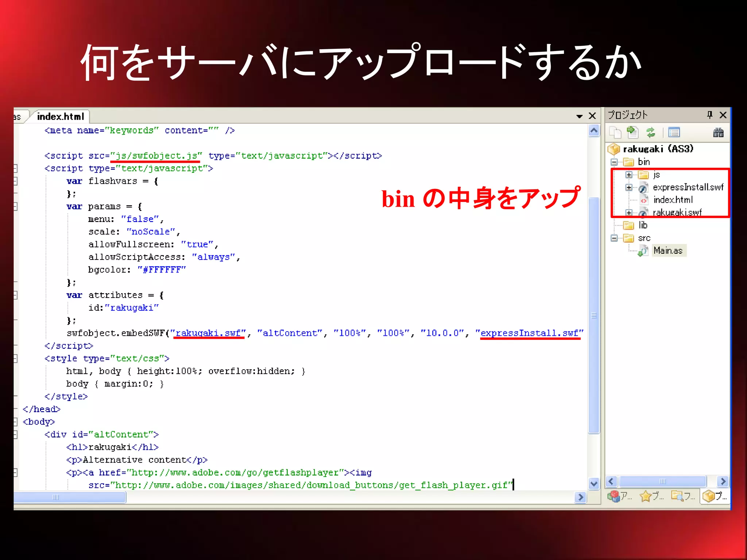Viewport: 747px width, 560px height.
Task: Close the プロジェクト panel
Action: (x=723, y=115)
